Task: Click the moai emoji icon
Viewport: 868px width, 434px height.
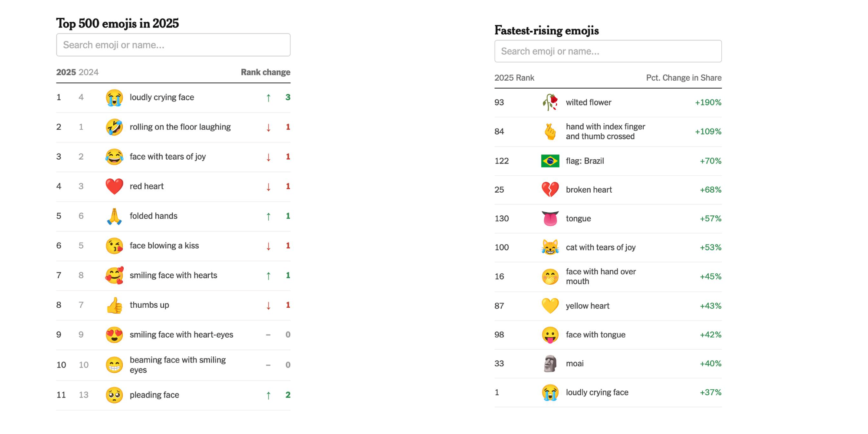Action: [550, 364]
